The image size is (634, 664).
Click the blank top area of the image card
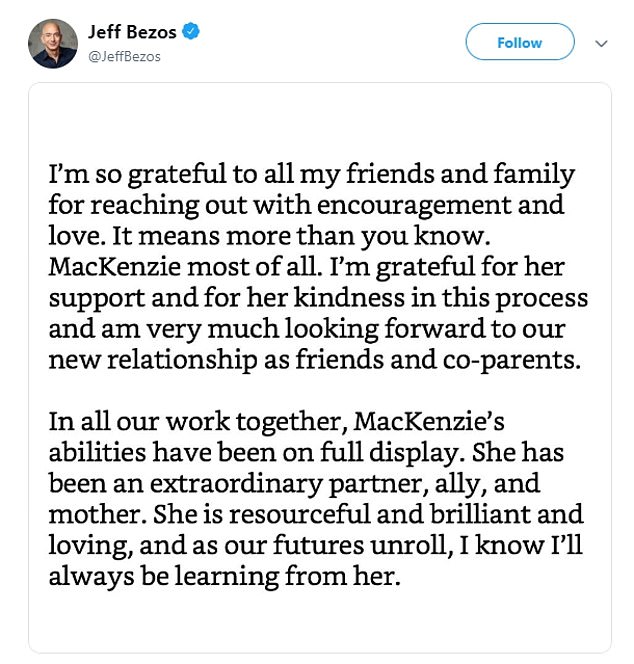coord(320,119)
